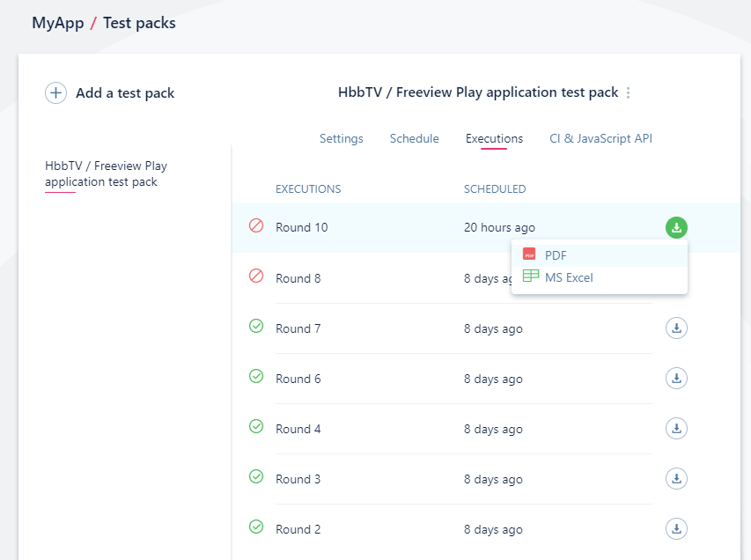The image size is (751, 560).
Task: Download the Round 7 execution report
Action: pos(676,328)
